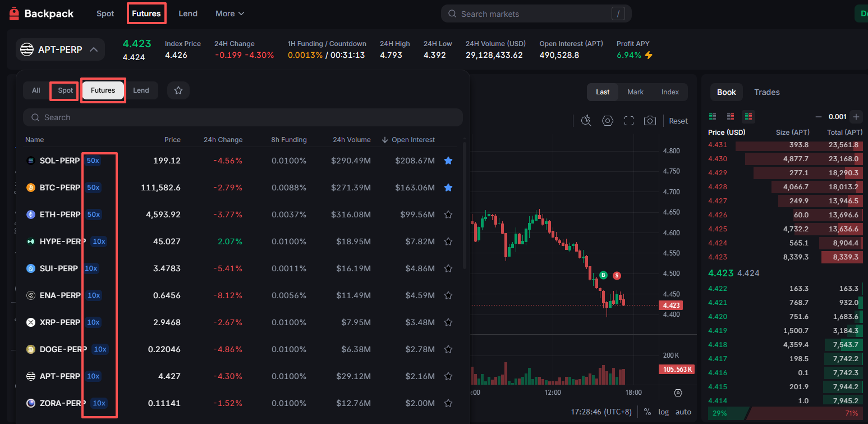Screen dimensions: 868x424
Task: Select the Mark price chart option
Action: tap(635, 92)
